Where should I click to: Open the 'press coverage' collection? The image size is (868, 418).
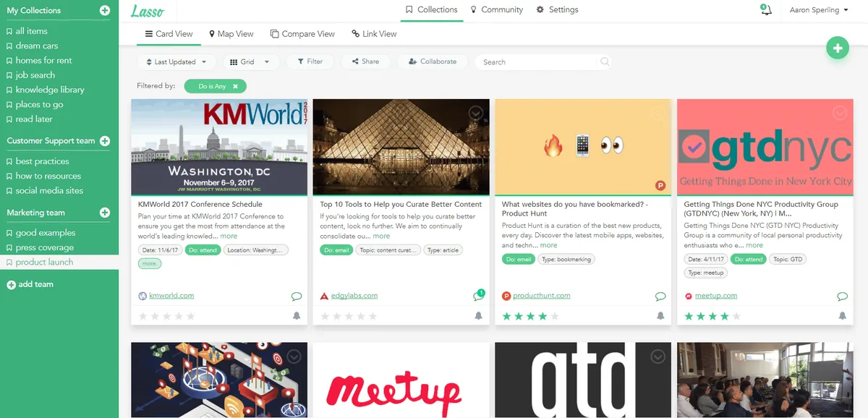point(45,247)
